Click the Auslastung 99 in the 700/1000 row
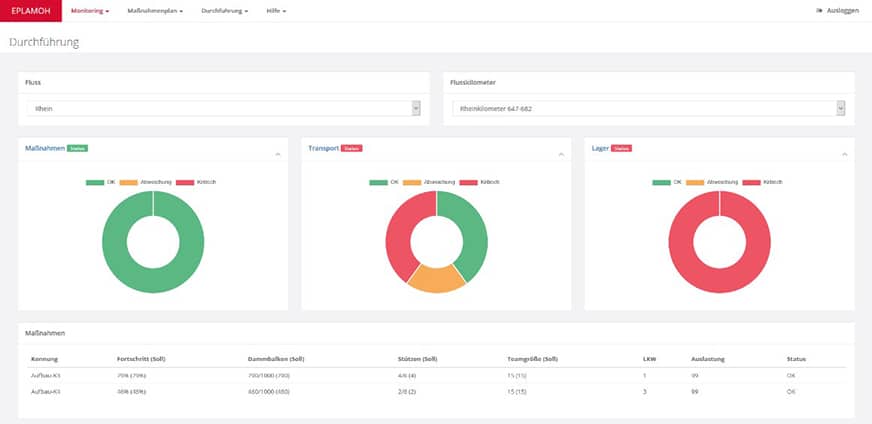This screenshot has width=872, height=424. coord(695,376)
